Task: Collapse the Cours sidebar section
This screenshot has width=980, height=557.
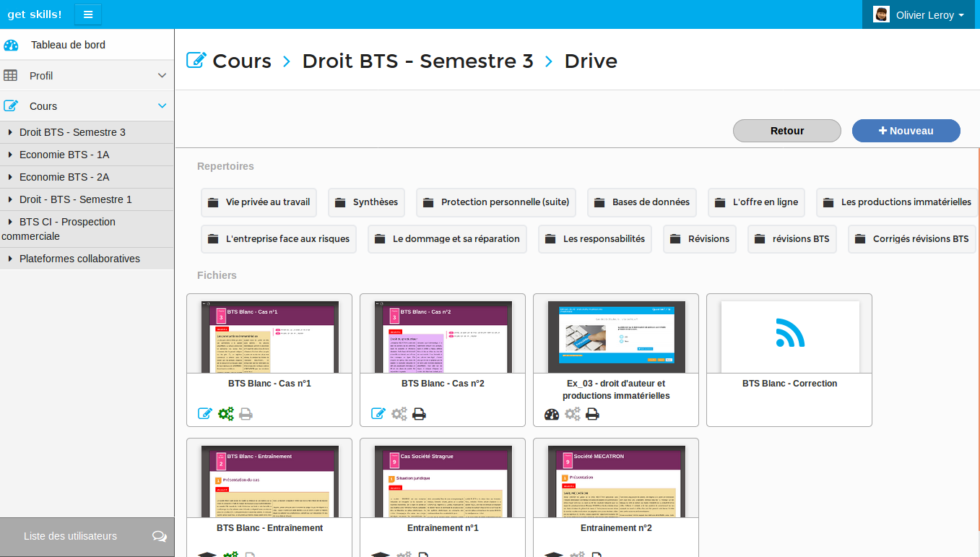Action: (x=162, y=106)
